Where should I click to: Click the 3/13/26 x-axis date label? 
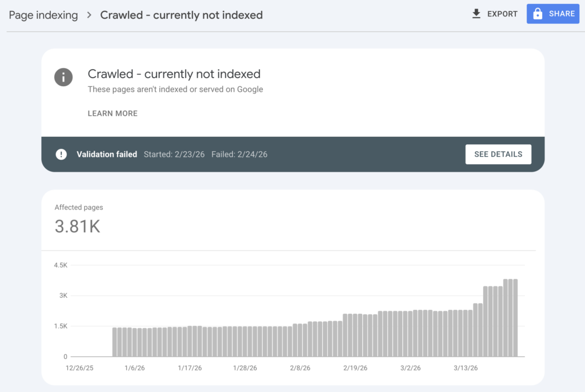(466, 368)
